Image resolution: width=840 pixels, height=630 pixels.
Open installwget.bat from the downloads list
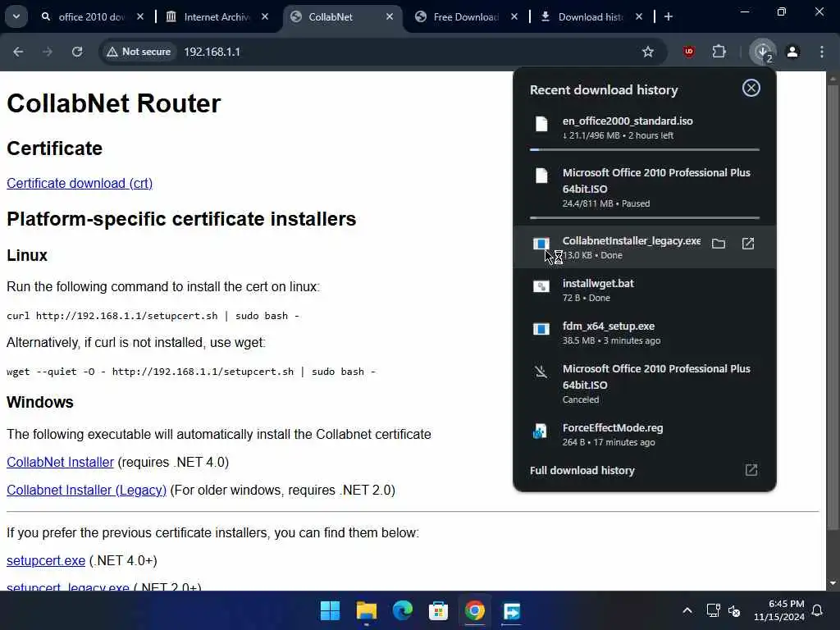tap(645, 290)
